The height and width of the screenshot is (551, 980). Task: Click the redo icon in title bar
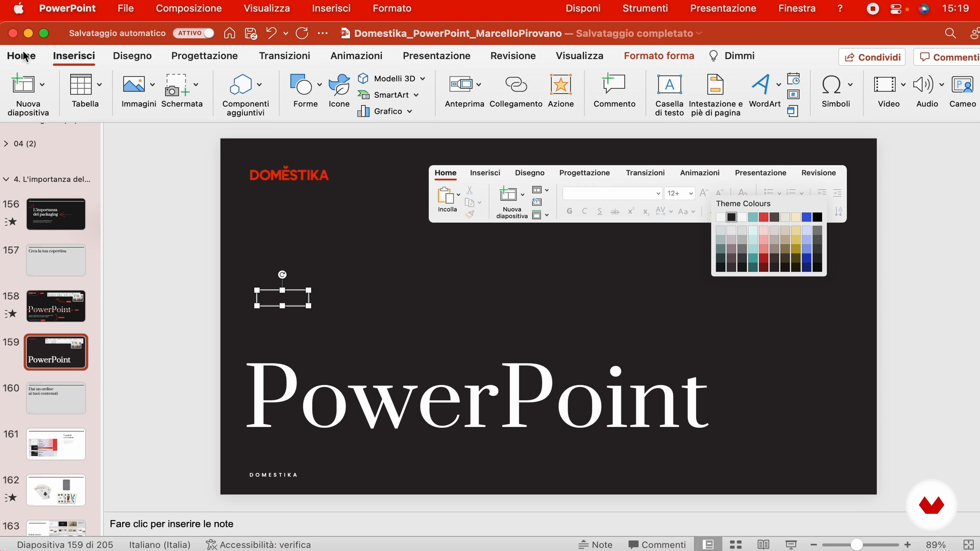302,33
